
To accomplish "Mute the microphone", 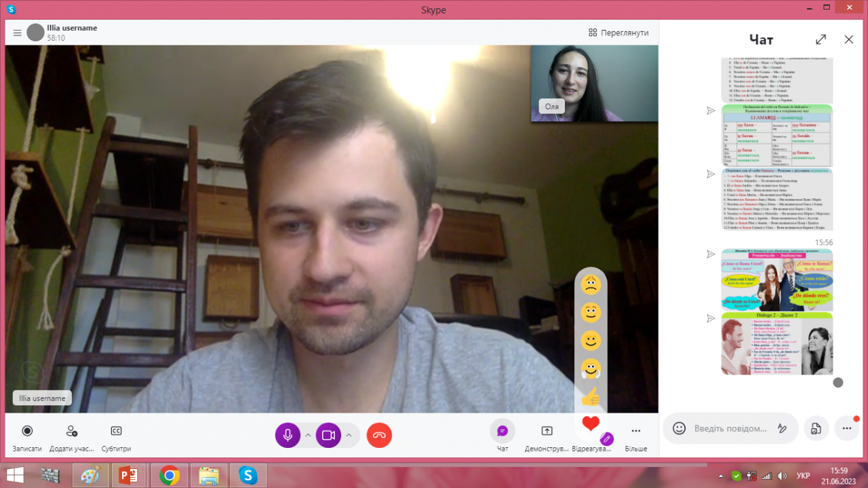I will (x=288, y=435).
